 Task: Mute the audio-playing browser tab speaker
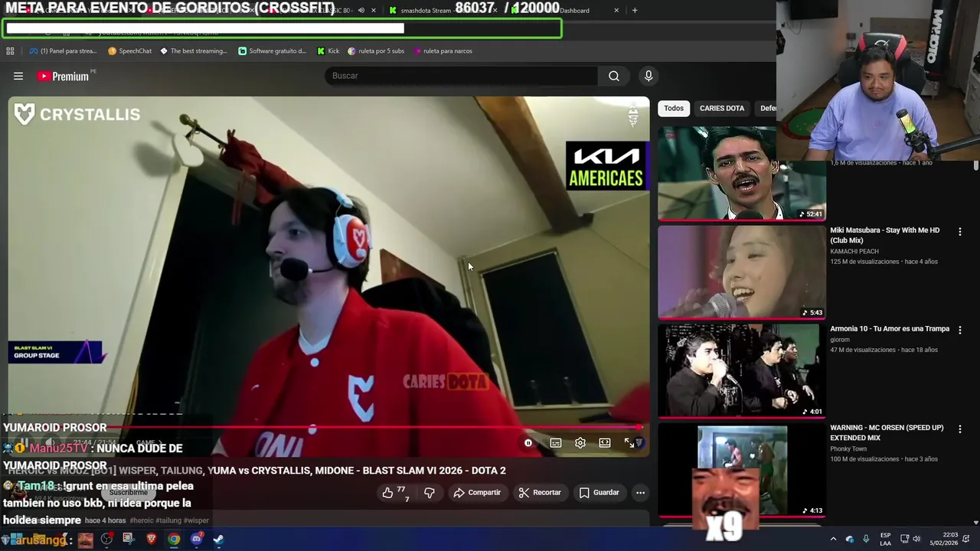pos(361,11)
